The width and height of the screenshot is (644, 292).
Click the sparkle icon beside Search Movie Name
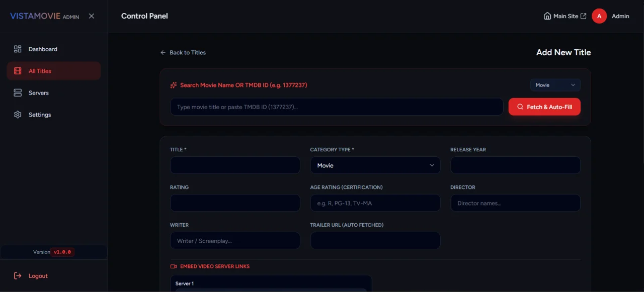(174, 85)
